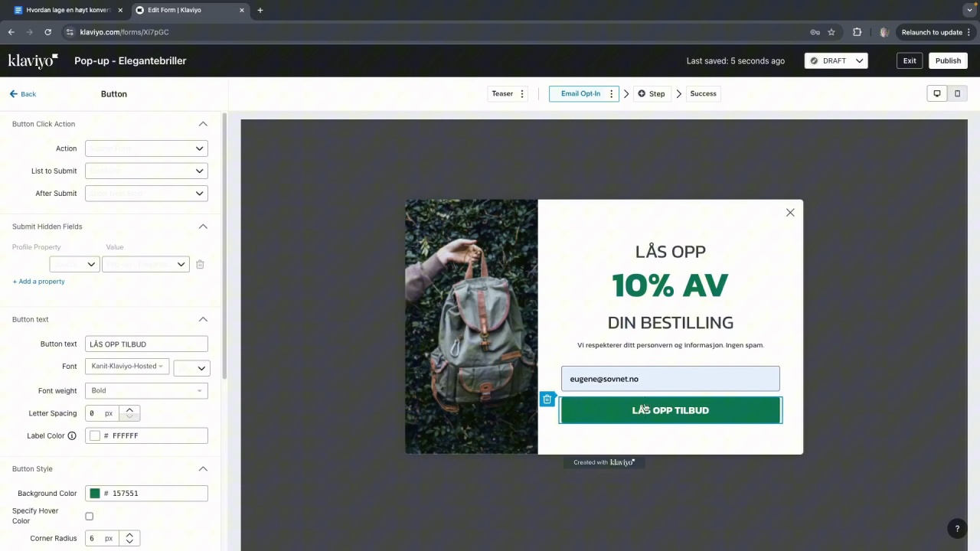Viewport: 980px width, 551px height.
Task: Open the hidden field Value dropdown
Action: coord(145,264)
